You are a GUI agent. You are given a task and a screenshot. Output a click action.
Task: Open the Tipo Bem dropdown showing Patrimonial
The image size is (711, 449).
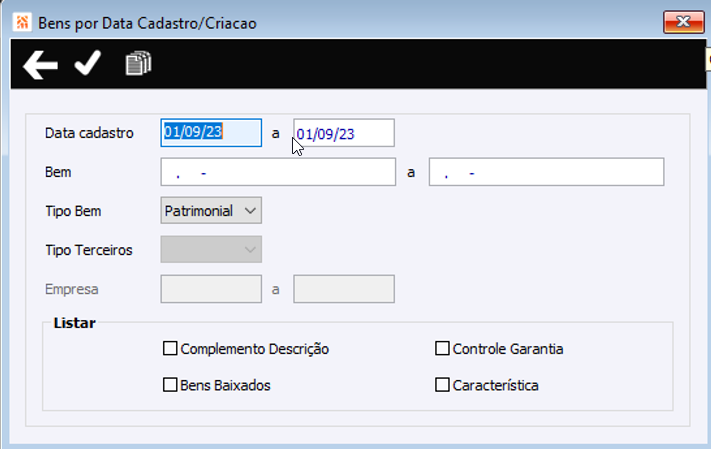(211, 210)
